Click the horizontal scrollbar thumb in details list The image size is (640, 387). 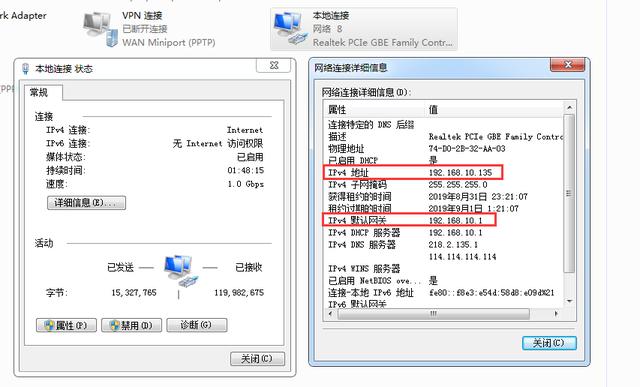pyautogui.click(x=433, y=314)
